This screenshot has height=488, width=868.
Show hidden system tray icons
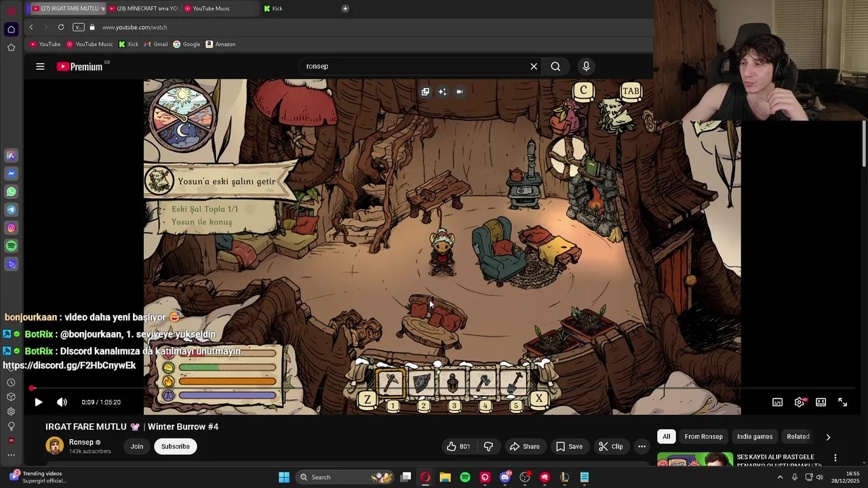(780, 477)
